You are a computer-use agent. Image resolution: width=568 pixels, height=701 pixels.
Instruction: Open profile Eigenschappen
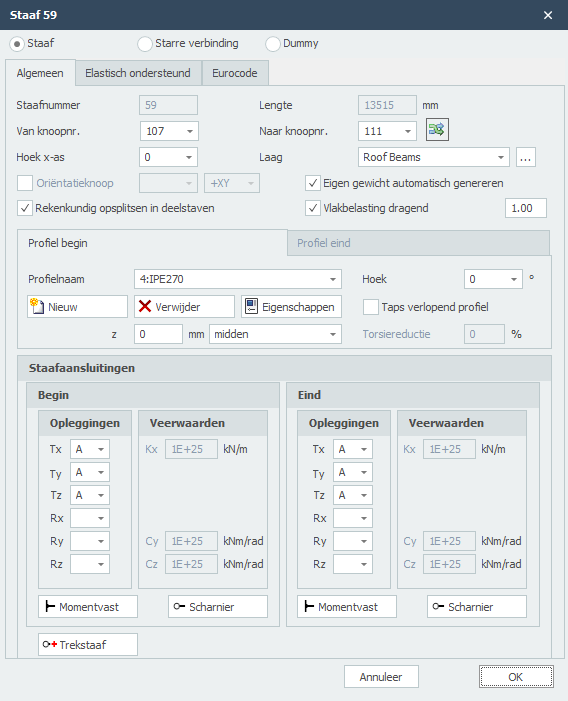click(291, 307)
